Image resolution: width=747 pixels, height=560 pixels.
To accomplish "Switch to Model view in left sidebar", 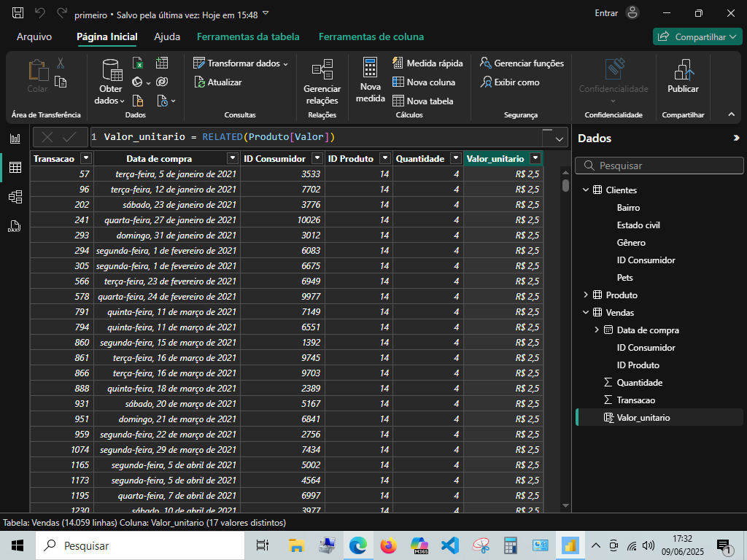I will (x=15, y=197).
